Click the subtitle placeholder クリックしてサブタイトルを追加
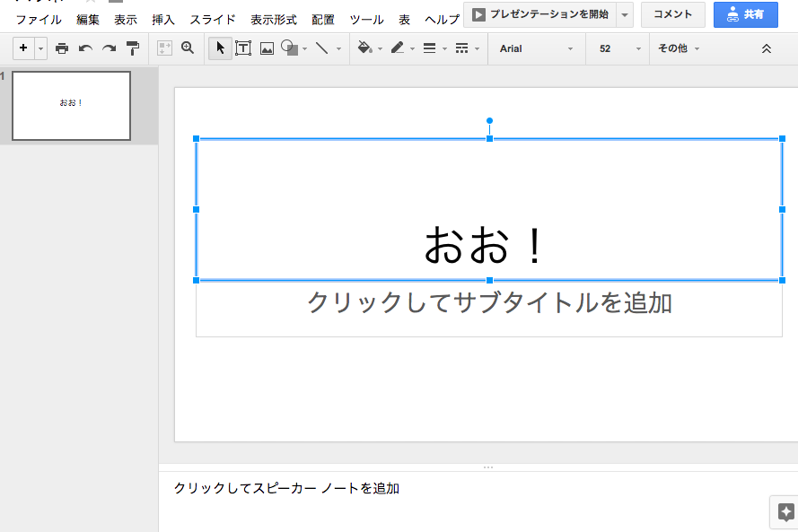Screen dimensions: 798x532 pyautogui.click(x=489, y=302)
